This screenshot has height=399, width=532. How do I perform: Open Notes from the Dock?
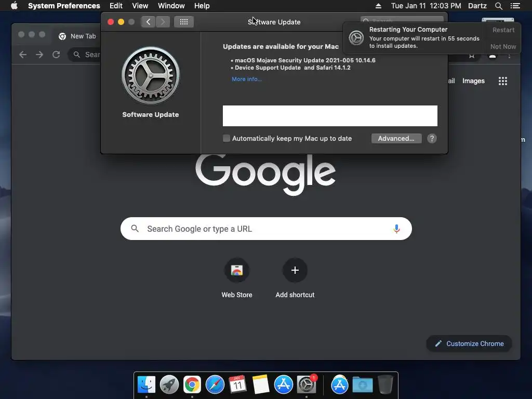pyautogui.click(x=261, y=385)
